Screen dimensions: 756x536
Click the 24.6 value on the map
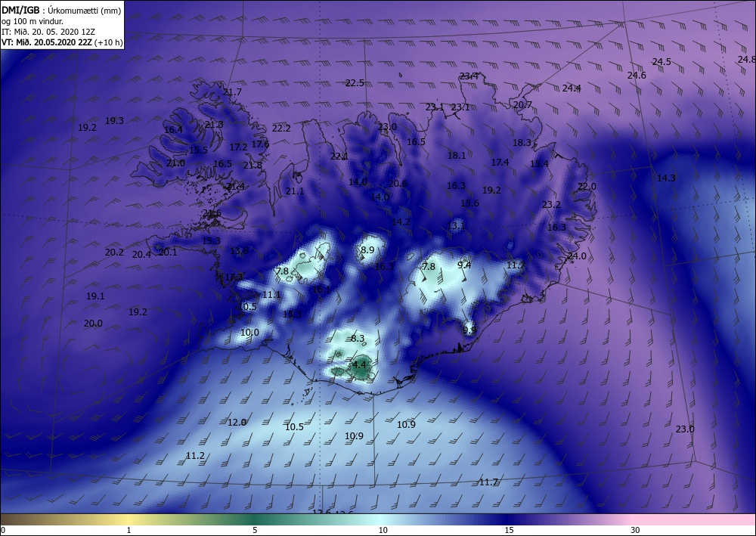click(x=637, y=75)
